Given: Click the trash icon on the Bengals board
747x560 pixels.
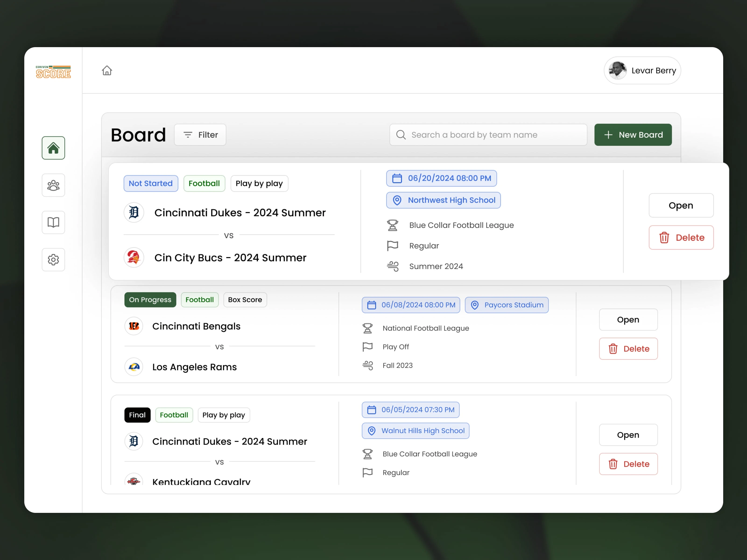Looking at the screenshot, I should click(x=613, y=349).
